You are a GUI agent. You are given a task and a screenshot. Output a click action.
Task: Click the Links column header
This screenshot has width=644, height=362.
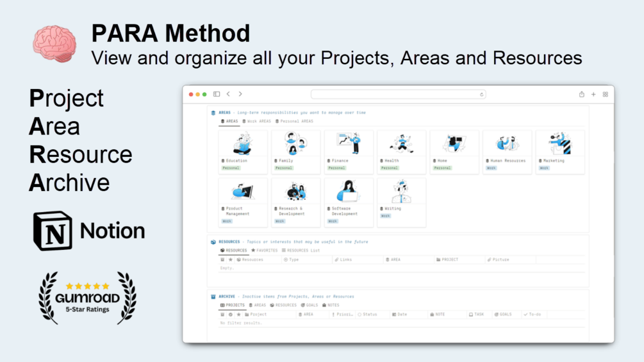pyautogui.click(x=343, y=259)
